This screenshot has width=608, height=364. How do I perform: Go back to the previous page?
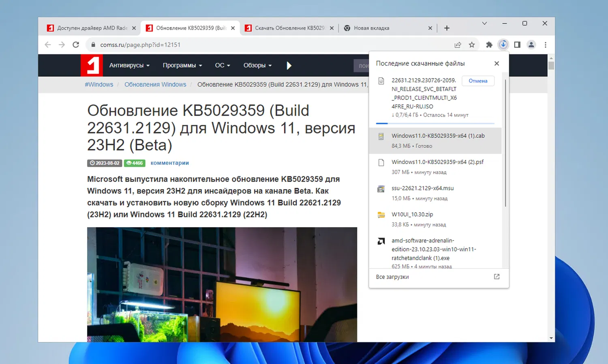click(x=48, y=45)
